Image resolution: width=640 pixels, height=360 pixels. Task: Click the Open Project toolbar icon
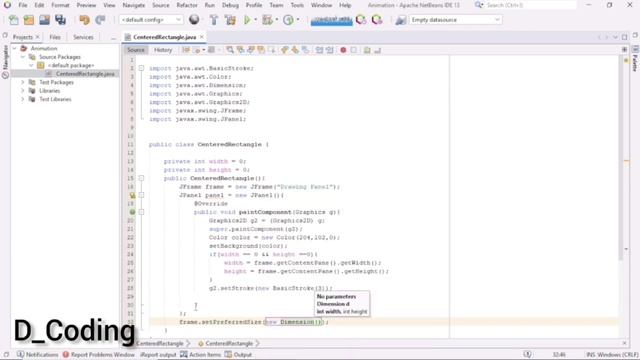(x=44, y=20)
